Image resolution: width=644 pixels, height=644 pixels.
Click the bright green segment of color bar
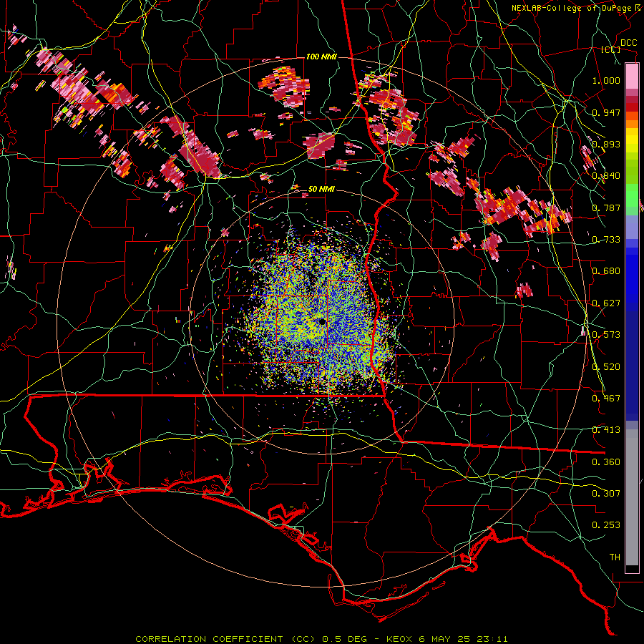(x=632, y=195)
